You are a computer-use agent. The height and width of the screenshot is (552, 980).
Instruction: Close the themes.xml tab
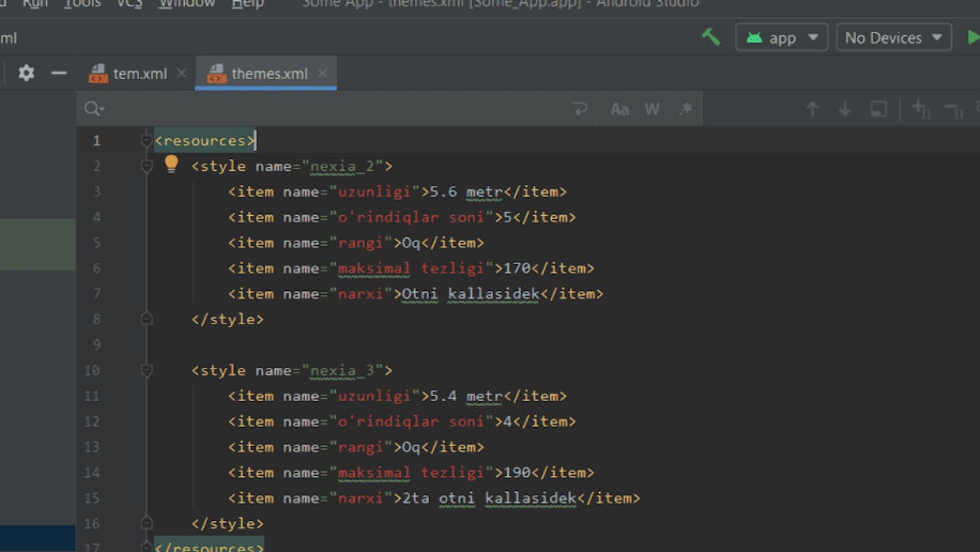pos(322,73)
